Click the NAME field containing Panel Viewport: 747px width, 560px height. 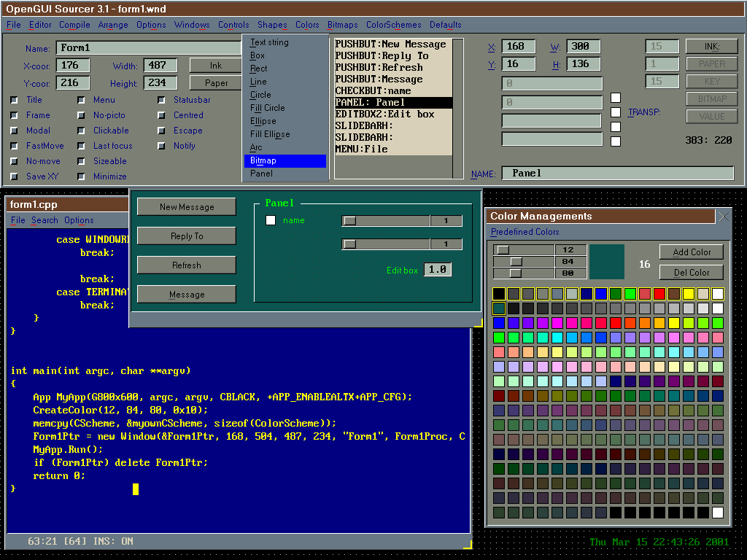tap(617, 174)
